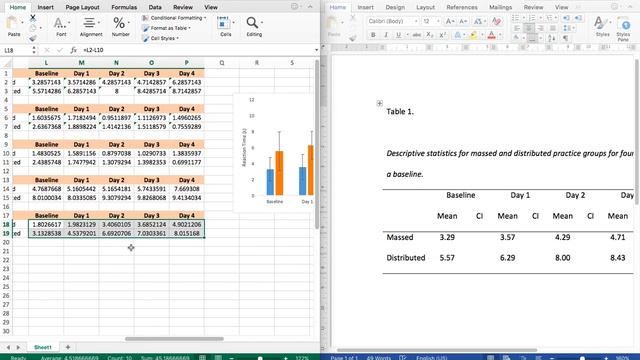Open the Font group in Excel ribbon
The height and width of the screenshot is (360, 640).
pos(61,27)
